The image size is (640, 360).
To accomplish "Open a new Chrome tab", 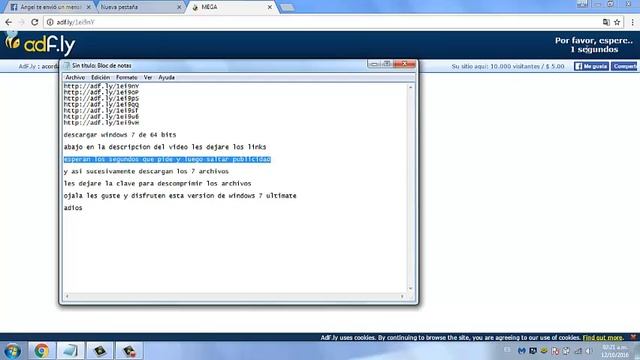I will 287,7.
